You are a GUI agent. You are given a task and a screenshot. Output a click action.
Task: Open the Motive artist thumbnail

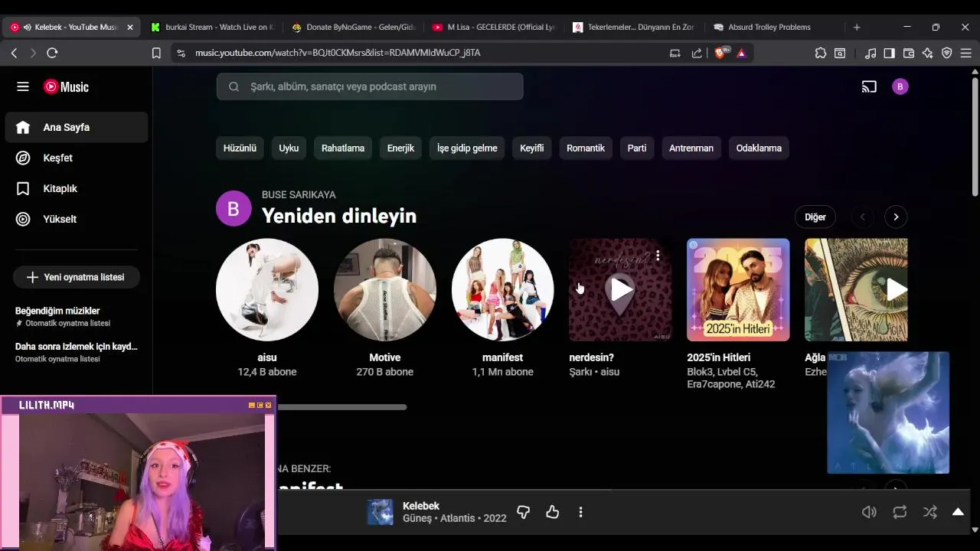385,289
